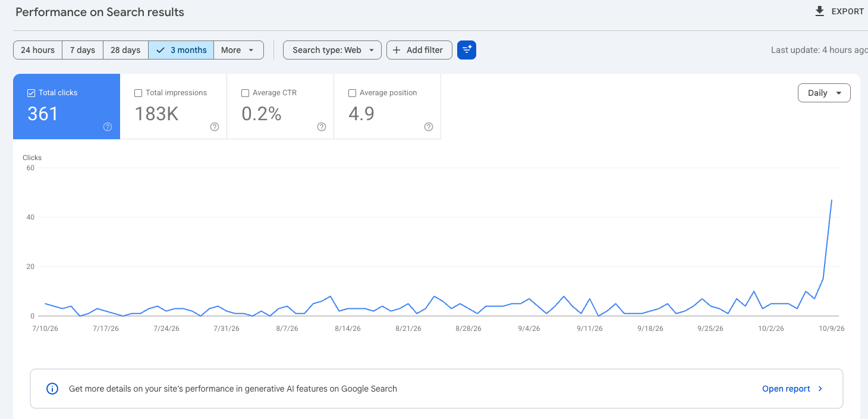Click the Performance on Search results heading
Image resolution: width=868 pixels, height=419 pixels.
[x=100, y=12]
